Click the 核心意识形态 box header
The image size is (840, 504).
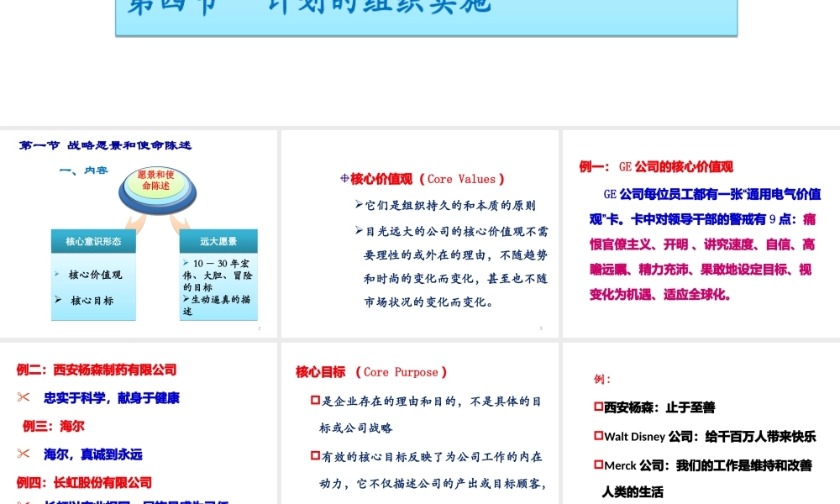(93, 242)
